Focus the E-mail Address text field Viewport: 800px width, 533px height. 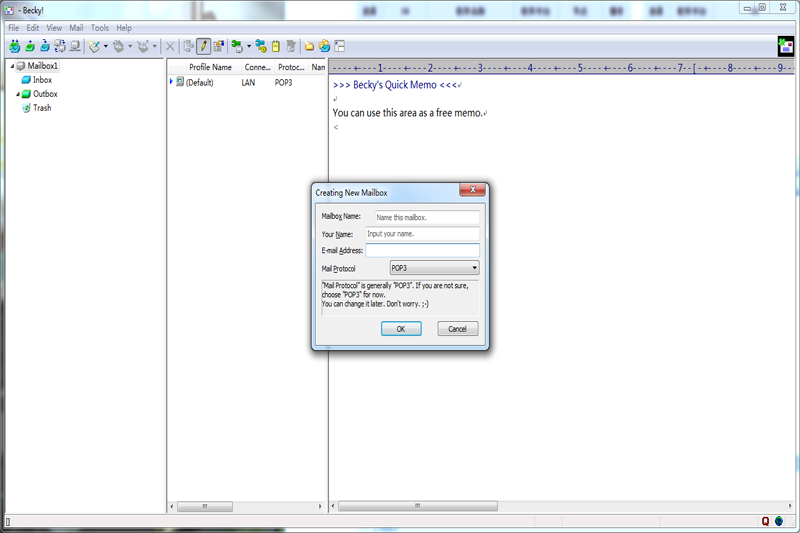422,251
